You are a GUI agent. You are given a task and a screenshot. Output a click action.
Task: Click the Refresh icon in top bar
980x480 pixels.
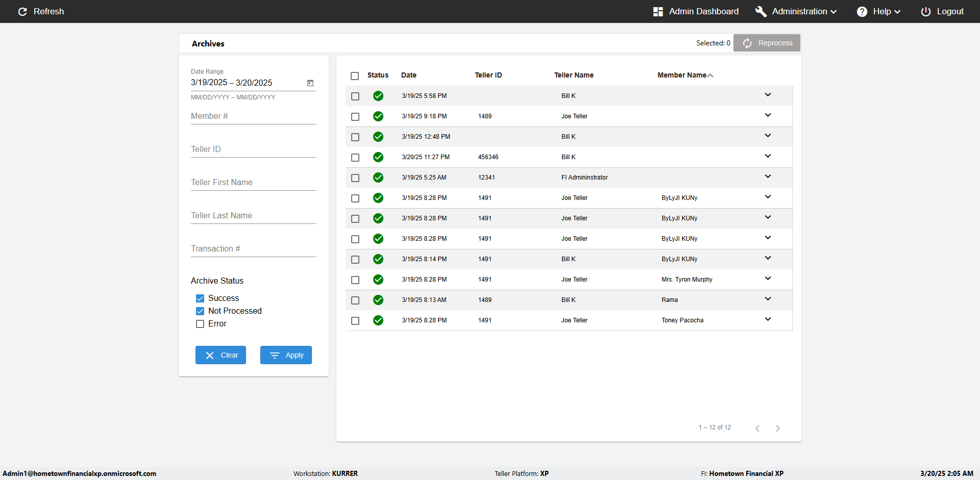click(22, 12)
